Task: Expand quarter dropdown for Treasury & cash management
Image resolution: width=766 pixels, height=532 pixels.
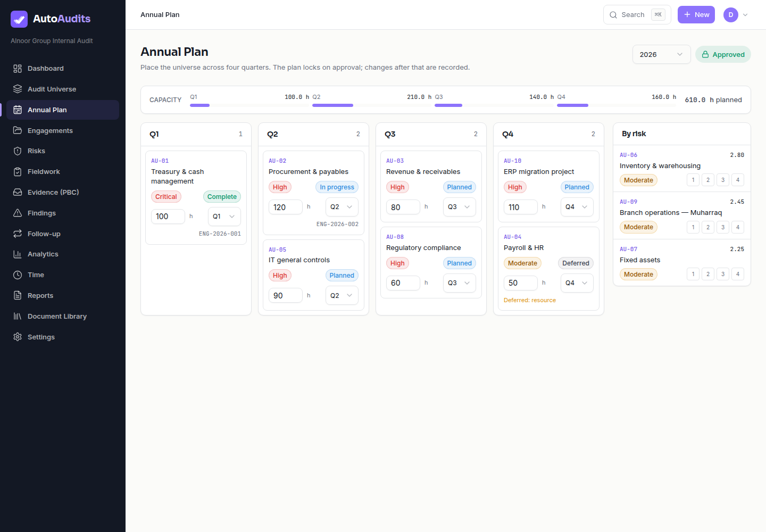Action: pyautogui.click(x=224, y=217)
